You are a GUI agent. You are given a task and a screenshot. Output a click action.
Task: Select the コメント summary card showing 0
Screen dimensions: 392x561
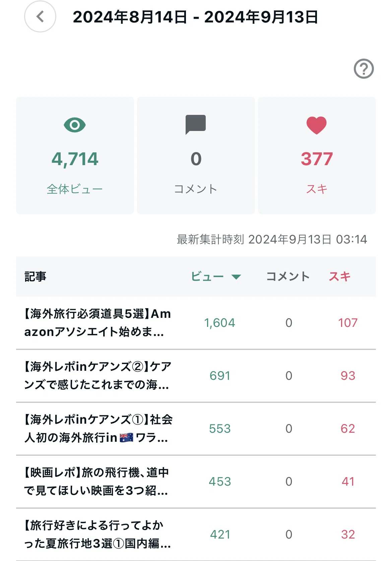tap(196, 155)
